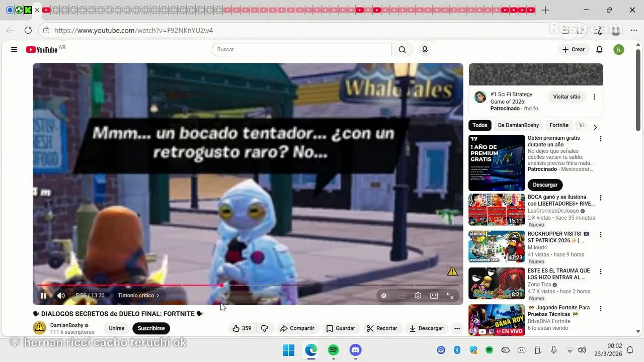Refresh the browser page
This screenshot has width=644, height=362.
coord(28,30)
